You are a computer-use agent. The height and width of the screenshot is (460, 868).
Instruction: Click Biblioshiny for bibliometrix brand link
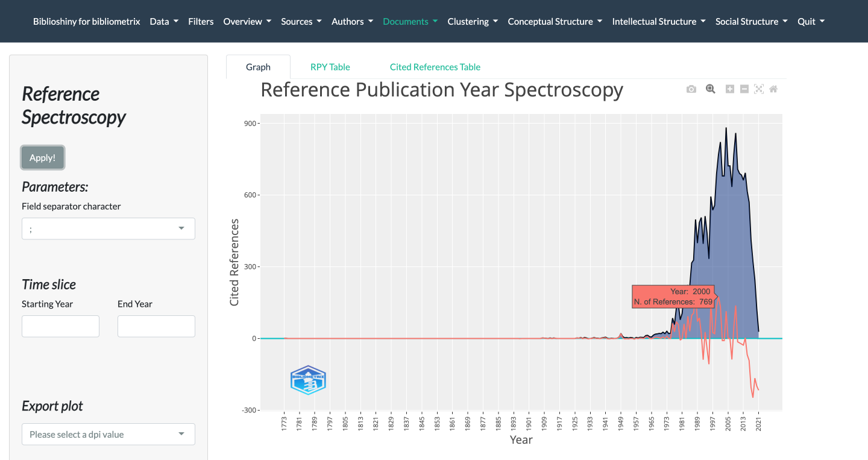[x=87, y=21]
